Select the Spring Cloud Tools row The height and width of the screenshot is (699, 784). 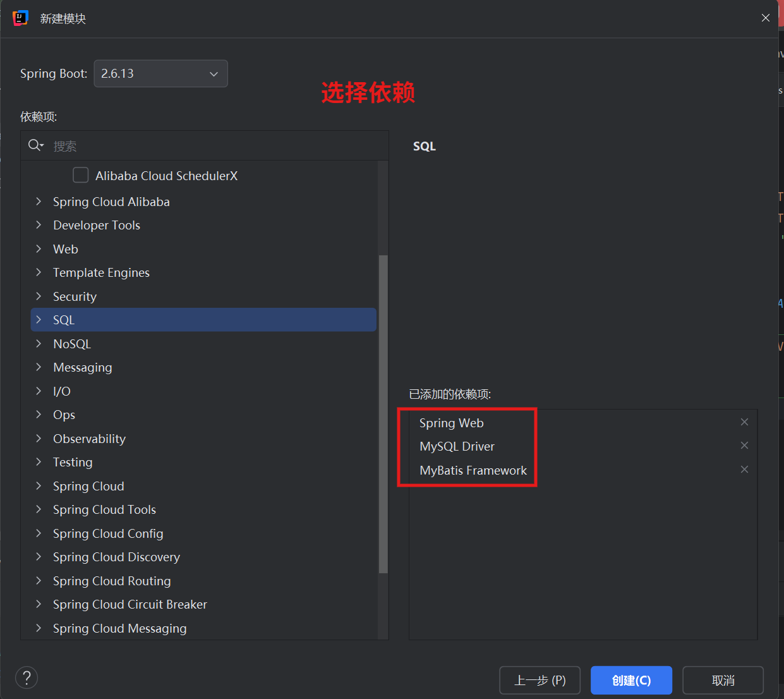203,509
